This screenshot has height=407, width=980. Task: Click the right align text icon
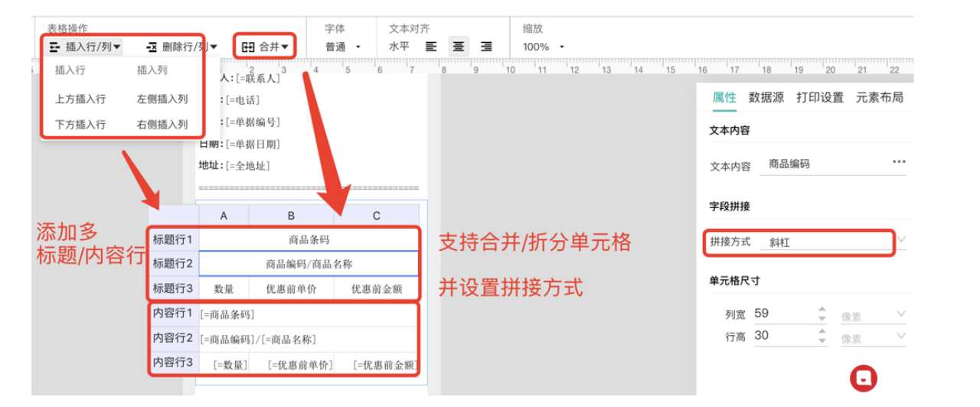click(485, 47)
